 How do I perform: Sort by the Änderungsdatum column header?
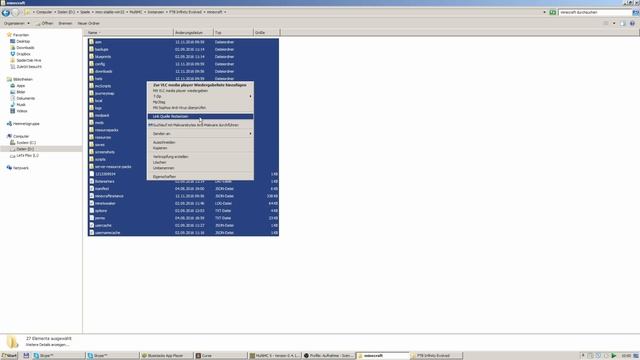(194, 32)
